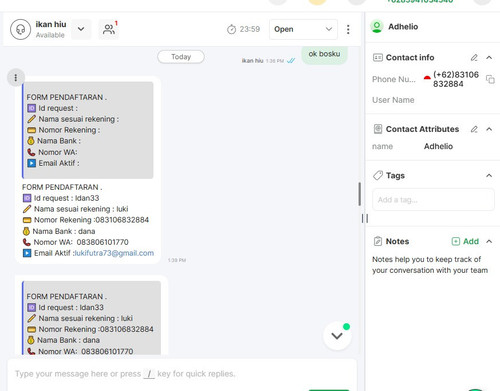Click the quoted blank FORM PENDAFTARAN block

pos(88,130)
